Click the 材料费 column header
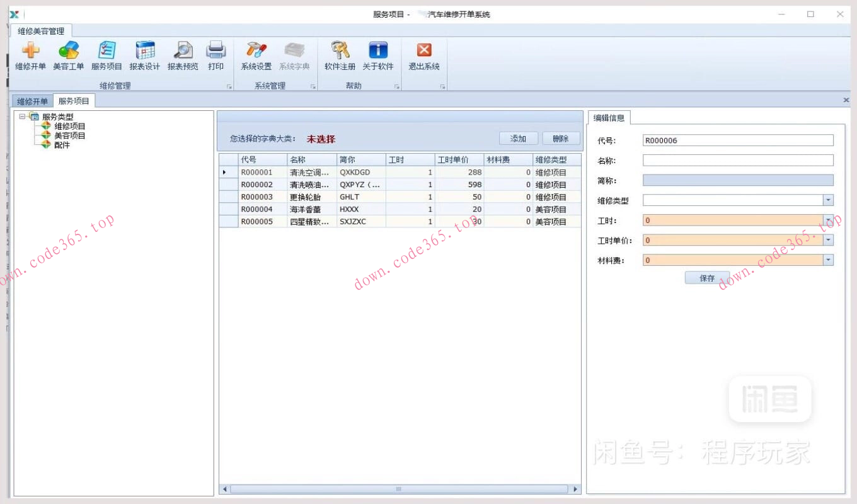Image resolution: width=857 pixels, height=504 pixels. click(509, 160)
